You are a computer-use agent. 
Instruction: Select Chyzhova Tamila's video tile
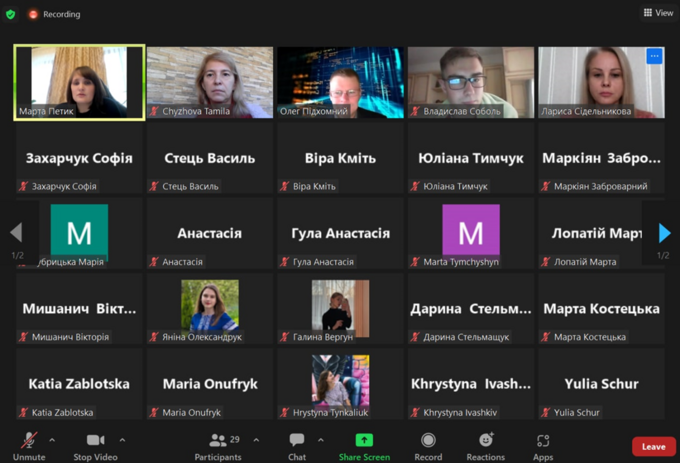pyautogui.click(x=210, y=82)
